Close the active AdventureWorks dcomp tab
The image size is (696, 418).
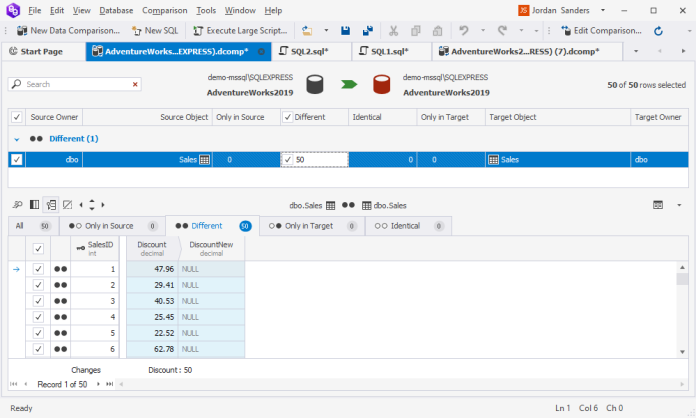tap(261, 51)
